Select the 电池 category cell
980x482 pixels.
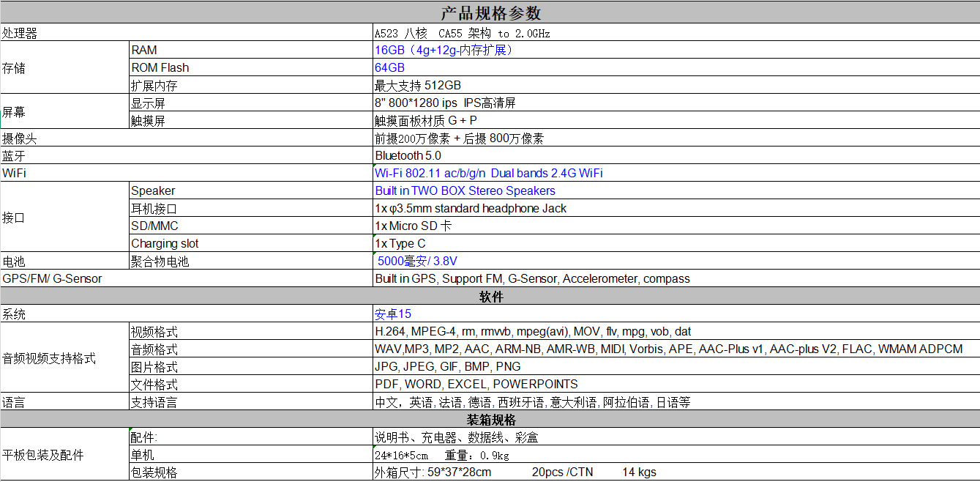coord(64,262)
